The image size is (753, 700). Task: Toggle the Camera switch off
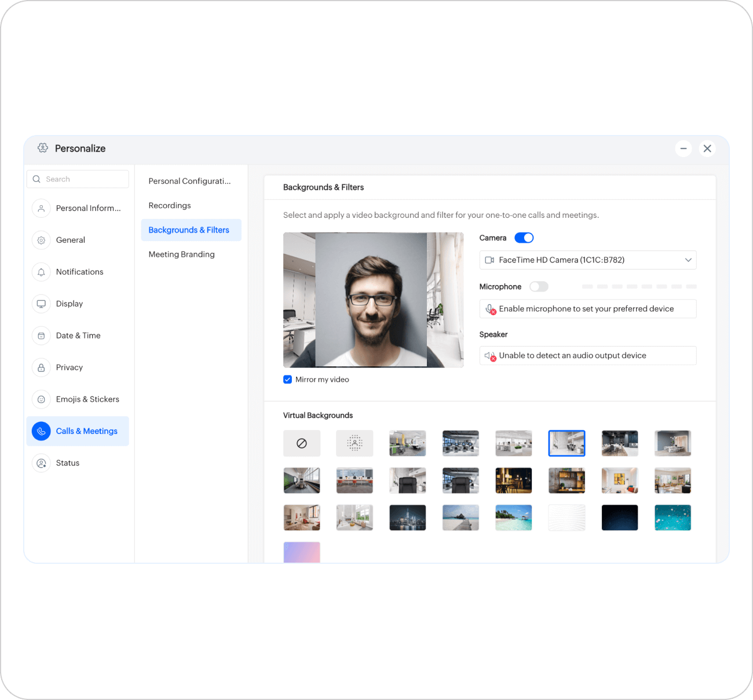(x=524, y=238)
